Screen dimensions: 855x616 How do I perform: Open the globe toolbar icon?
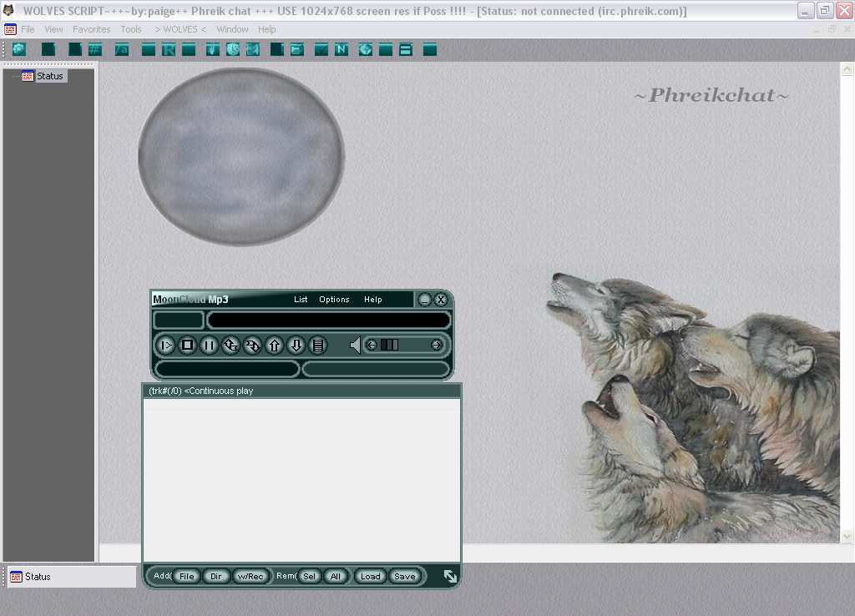point(366,49)
